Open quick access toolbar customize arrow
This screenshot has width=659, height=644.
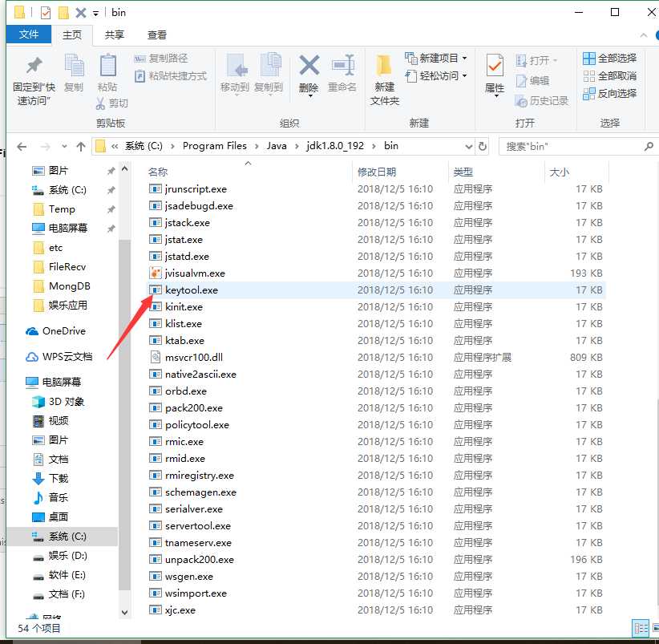(96, 14)
